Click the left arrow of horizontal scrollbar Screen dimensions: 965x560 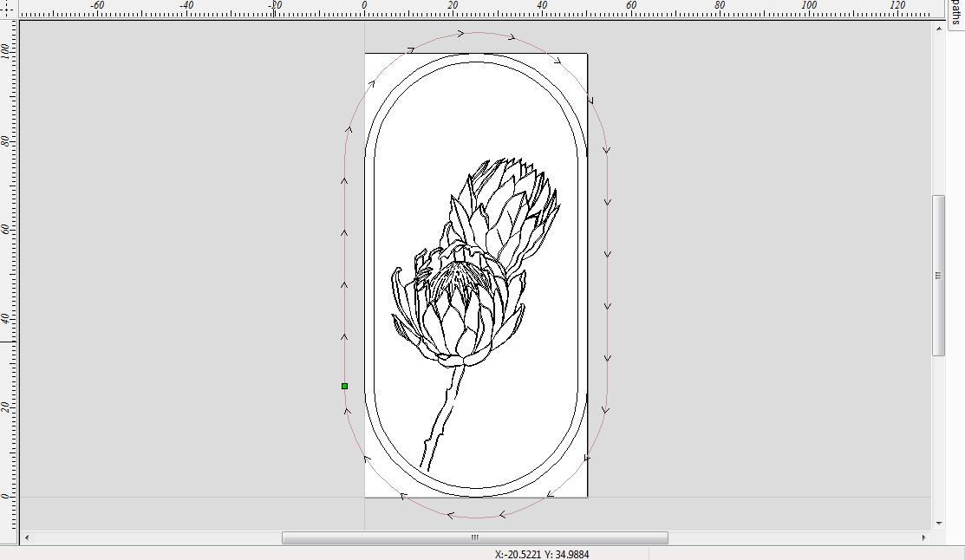click(25, 537)
